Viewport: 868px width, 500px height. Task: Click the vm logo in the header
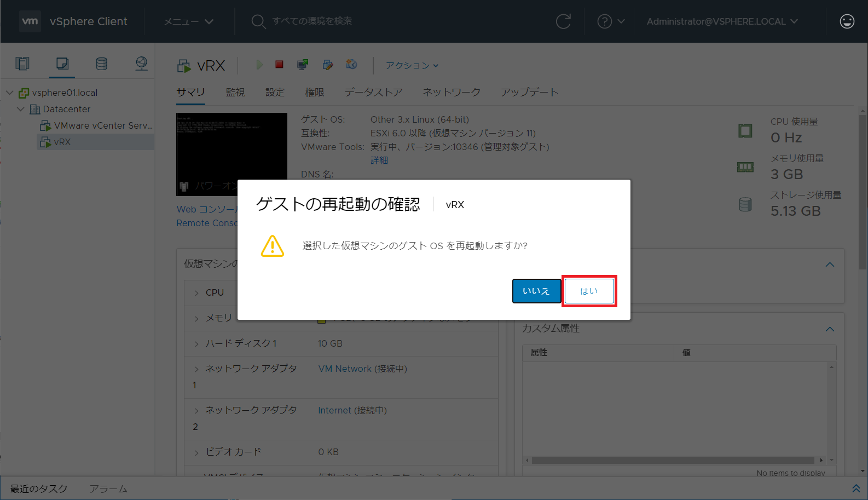(30, 21)
